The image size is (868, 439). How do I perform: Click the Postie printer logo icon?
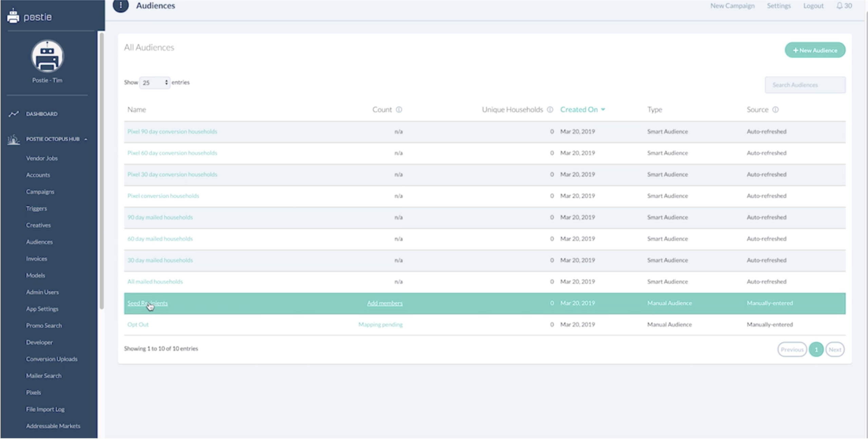pos(13,16)
